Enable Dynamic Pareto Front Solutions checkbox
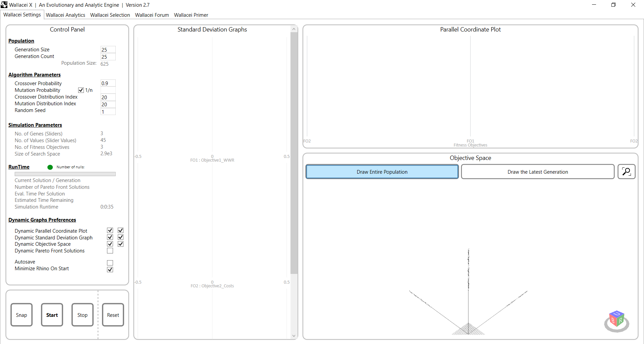This screenshot has width=644, height=344. (110, 251)
